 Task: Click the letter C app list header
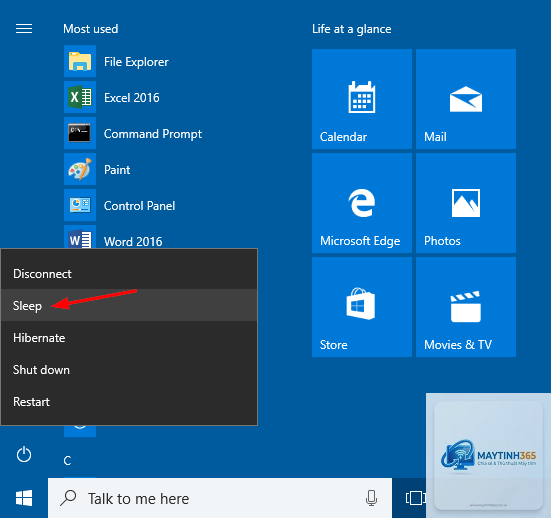click(x=67, y=460)
